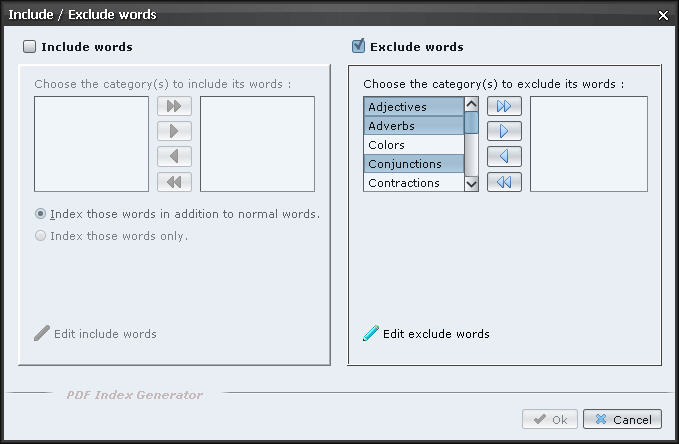Click move-all-right arrow in Exclude words panel
The width and height of the screenshot is (679, 444).
(504, 106)
